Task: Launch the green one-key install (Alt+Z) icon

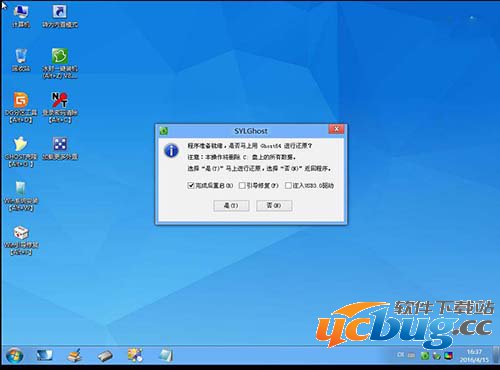Action: coord(60,63)
